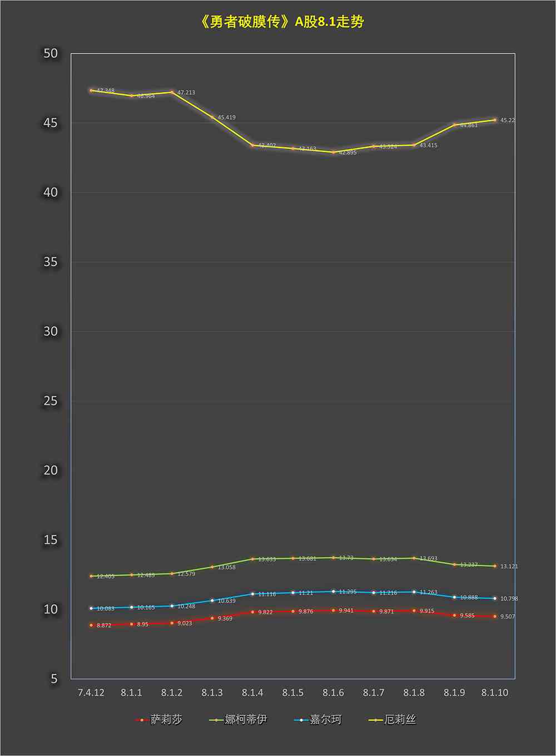
Task: Click the 25 value on the y-axis
Action: pos(51,401)
